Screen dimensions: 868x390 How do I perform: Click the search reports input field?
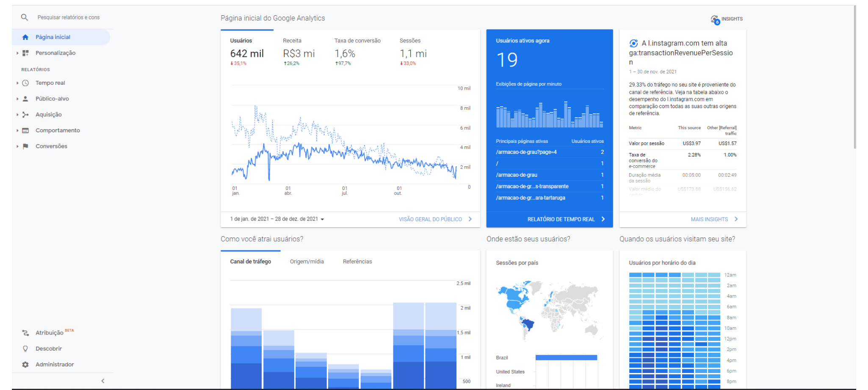tap(69, 17)
